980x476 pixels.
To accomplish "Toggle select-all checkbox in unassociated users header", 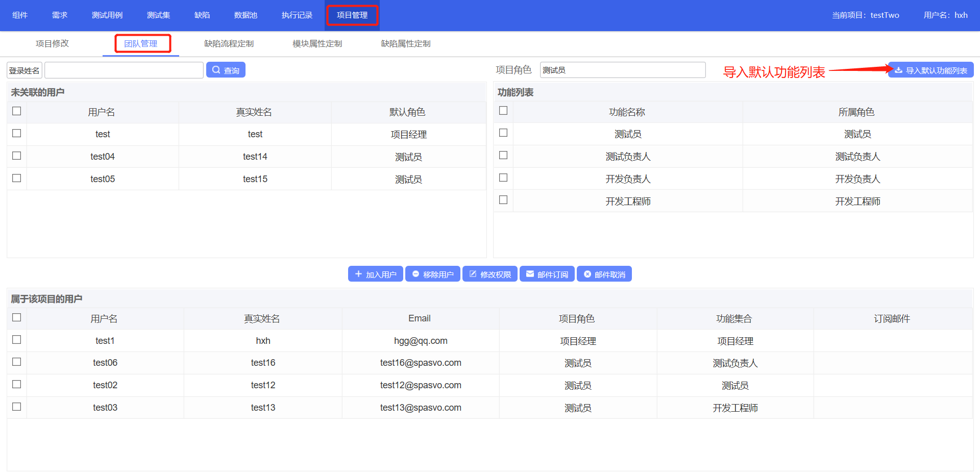I will (17, 111).
